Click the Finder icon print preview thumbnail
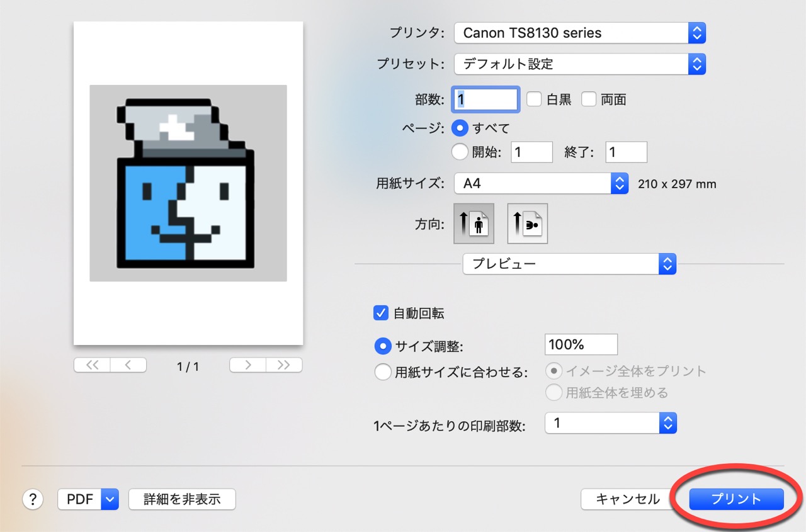This screenshot has height=532, width=806. coord(188,183)
